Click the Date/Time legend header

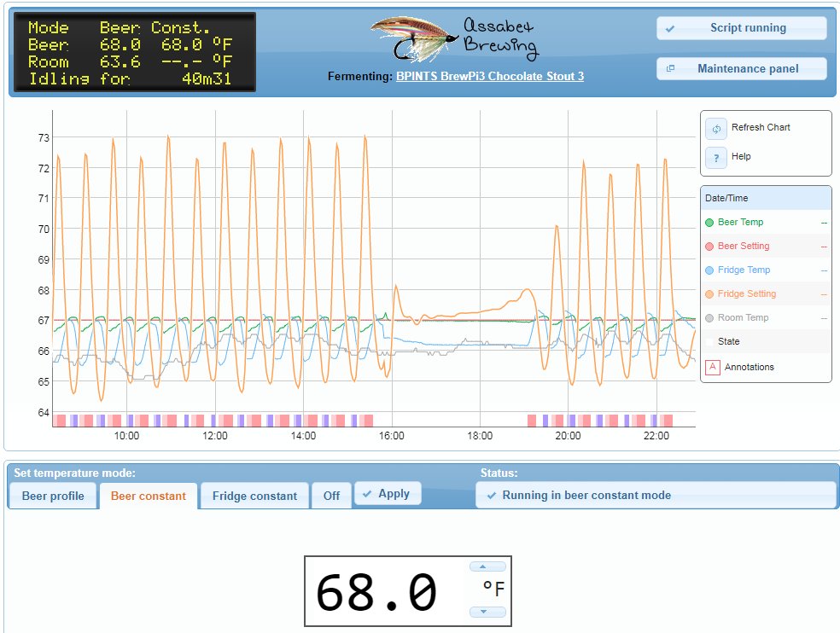point(766,198)
